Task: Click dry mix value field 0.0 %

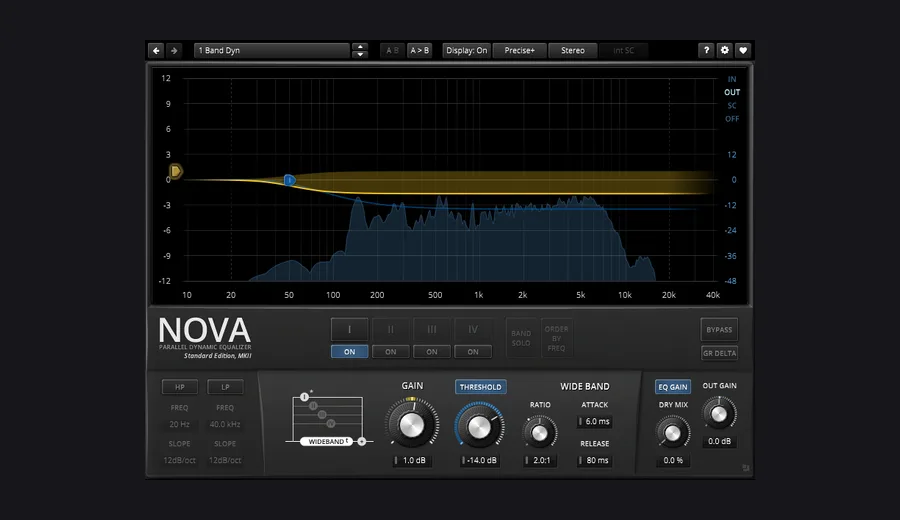Action: pyautogui.click(x=673, y=460)
